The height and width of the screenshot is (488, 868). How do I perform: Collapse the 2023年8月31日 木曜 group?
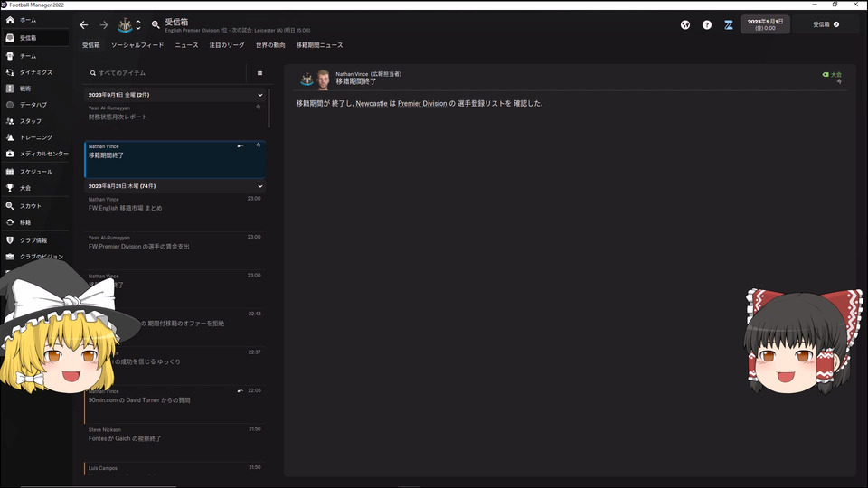[x=260, y=186]
